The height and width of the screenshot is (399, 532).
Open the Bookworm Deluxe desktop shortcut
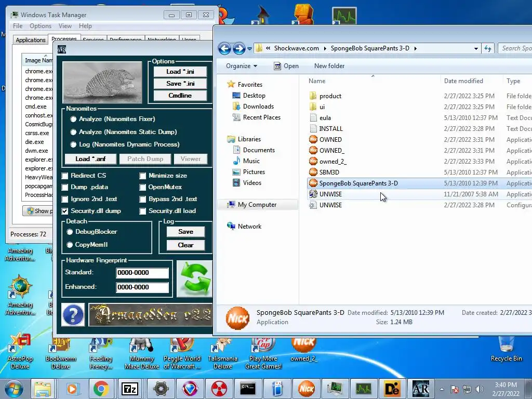60,353
